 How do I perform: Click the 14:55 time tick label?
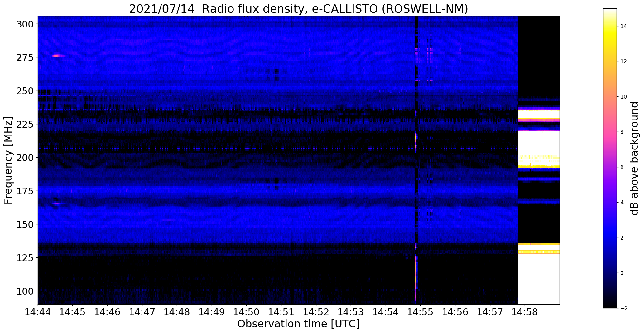(x=421, y=312)
